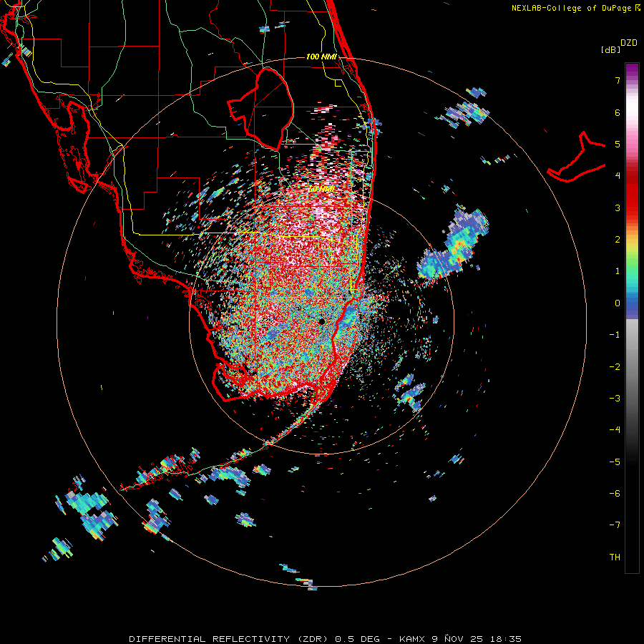Click the black radar site dot at map center

pos(321,321)
